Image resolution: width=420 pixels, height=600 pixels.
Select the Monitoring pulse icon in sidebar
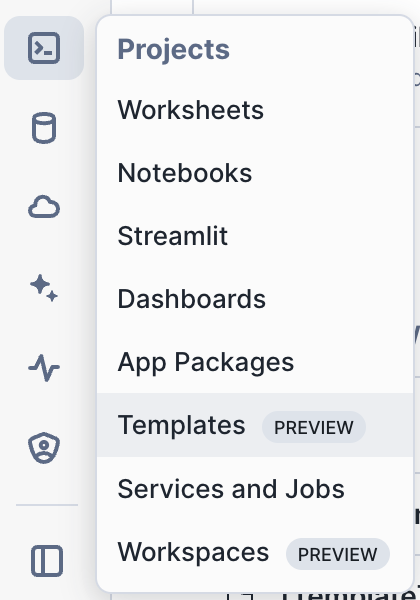tap(44, 367)
